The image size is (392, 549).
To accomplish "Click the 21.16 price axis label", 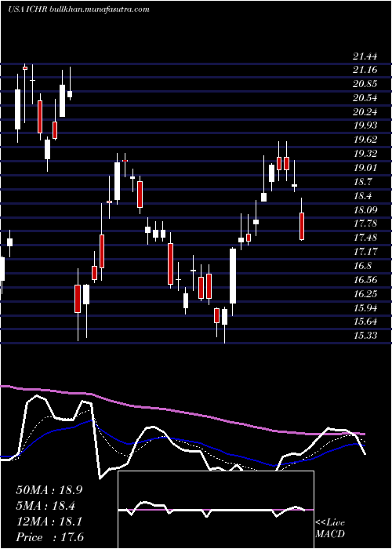I will pyautogui.click(x=365, y=70).
